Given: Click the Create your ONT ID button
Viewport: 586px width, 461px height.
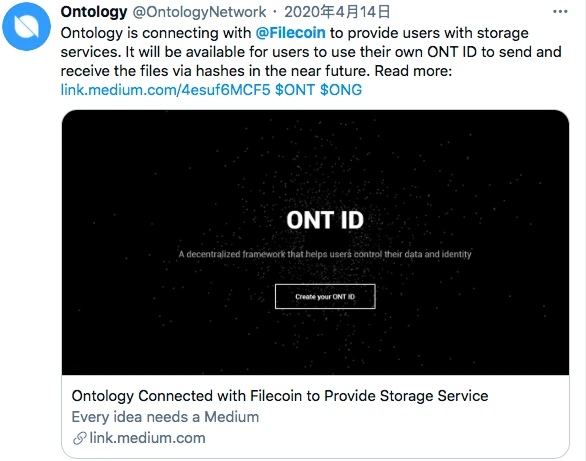Looking at the screenshot, I should (x=325, y=296).
